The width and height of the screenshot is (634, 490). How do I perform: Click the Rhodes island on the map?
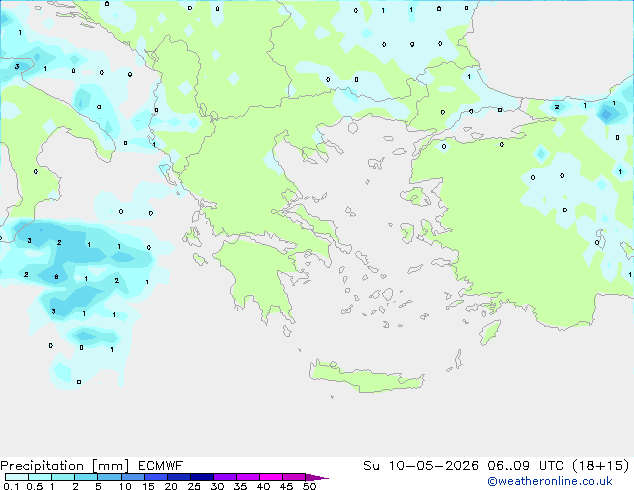[490, 332]
